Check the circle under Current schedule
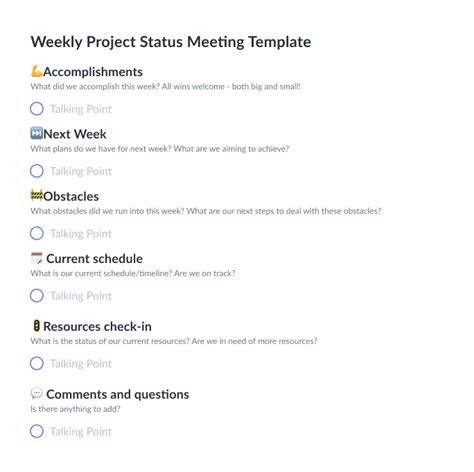Viewport: 474px width, 472px height. (x=37, y=296)
